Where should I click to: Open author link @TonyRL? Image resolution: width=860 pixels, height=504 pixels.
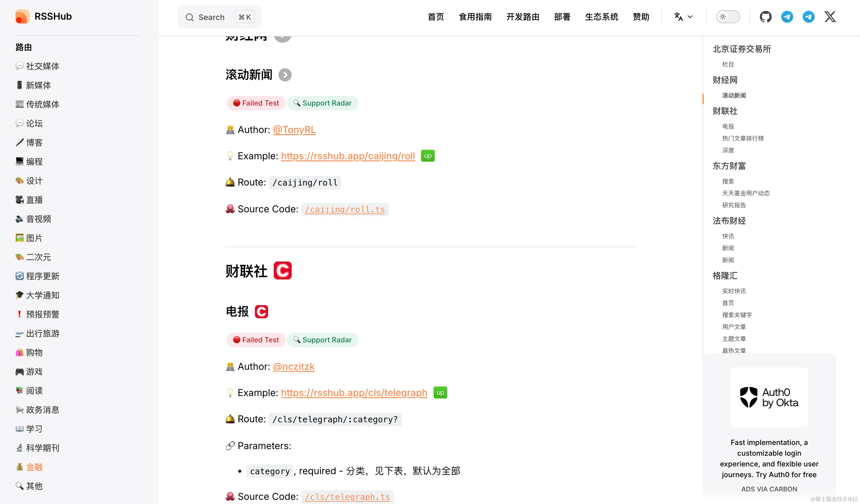click(294, 130)
